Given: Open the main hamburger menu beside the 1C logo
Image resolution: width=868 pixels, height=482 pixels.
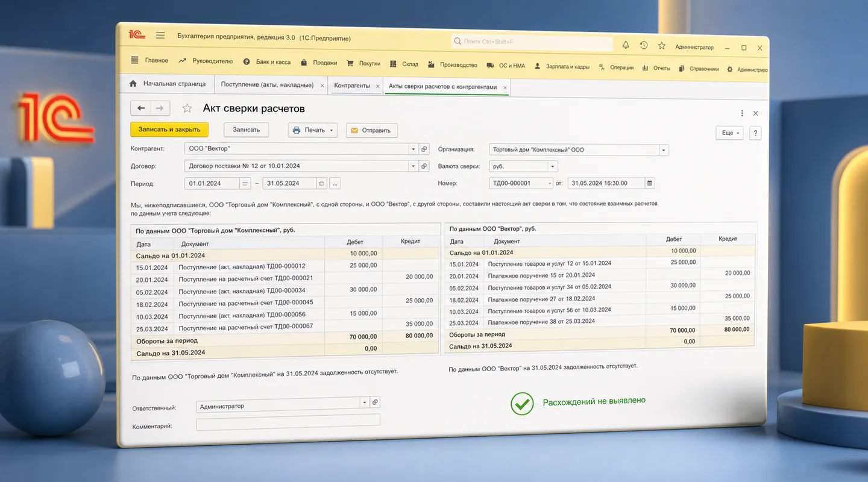Looking at the screenshot, I should (x=160, y=35).
